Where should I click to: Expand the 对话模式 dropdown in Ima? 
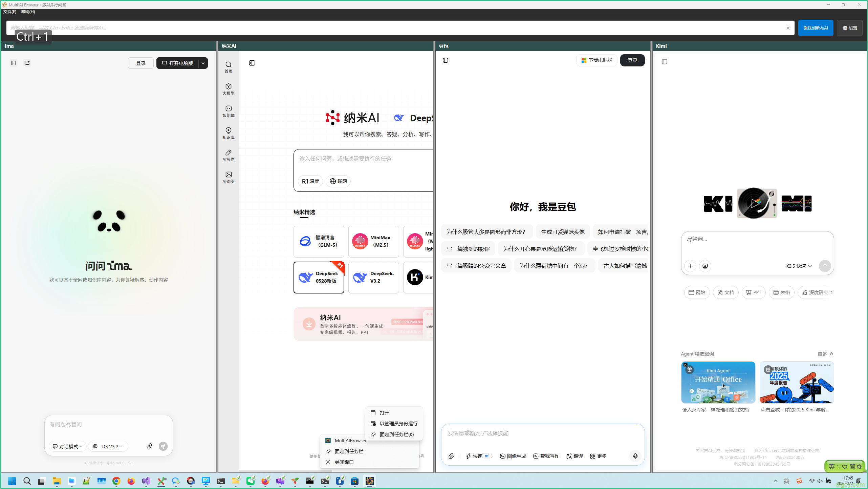tap(68, 446)
